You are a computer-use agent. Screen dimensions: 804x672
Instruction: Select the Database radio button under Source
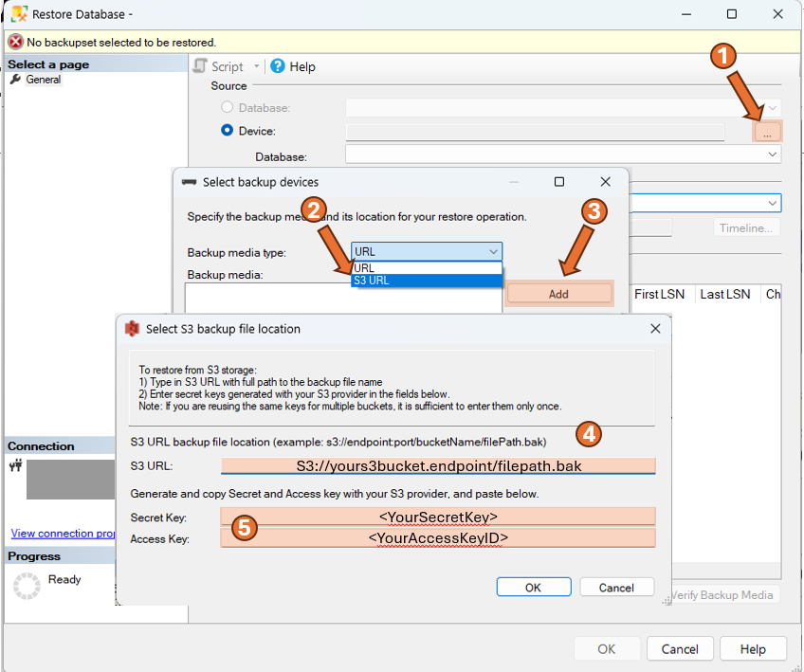click(227, 106)
